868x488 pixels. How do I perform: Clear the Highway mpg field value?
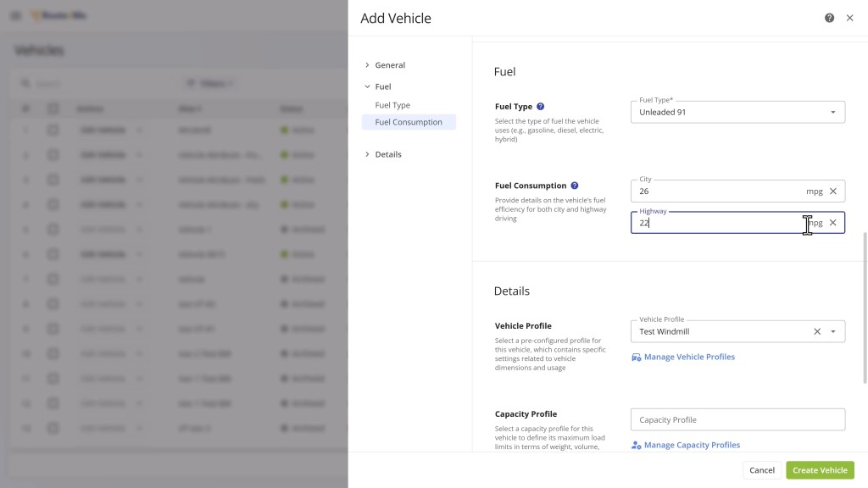[832, 223]
